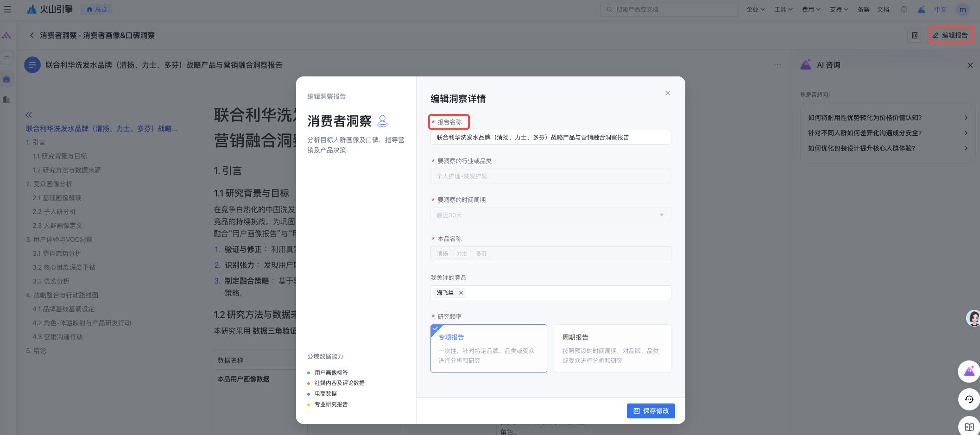Open the customer service avatar on right edge
Viewport: 980px width, 435px height.
click(973, 318)
